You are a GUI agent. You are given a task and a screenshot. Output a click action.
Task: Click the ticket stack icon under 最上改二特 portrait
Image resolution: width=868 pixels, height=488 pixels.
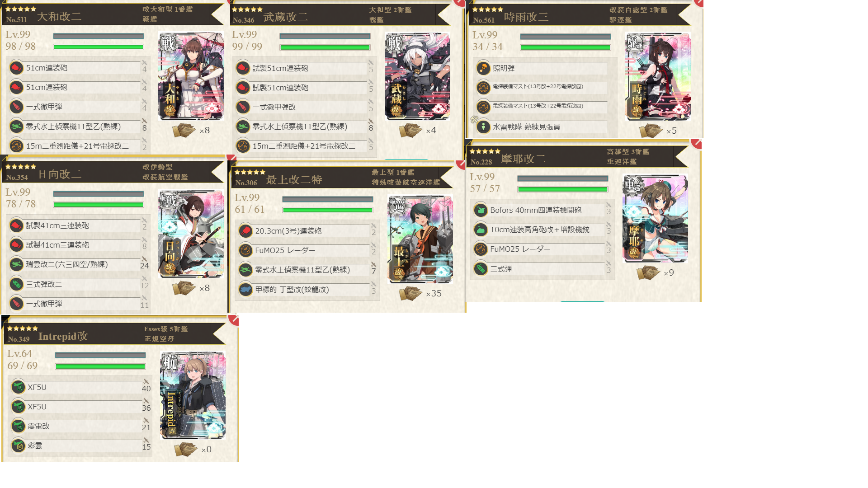tap(410, 293)
